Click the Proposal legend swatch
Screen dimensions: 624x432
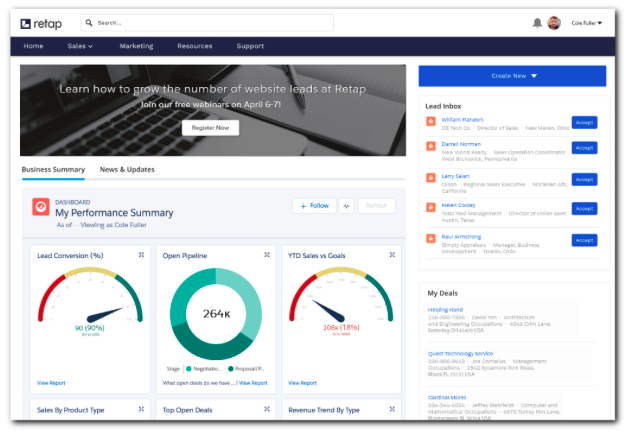pyautogui.click(x=230, y=369)
